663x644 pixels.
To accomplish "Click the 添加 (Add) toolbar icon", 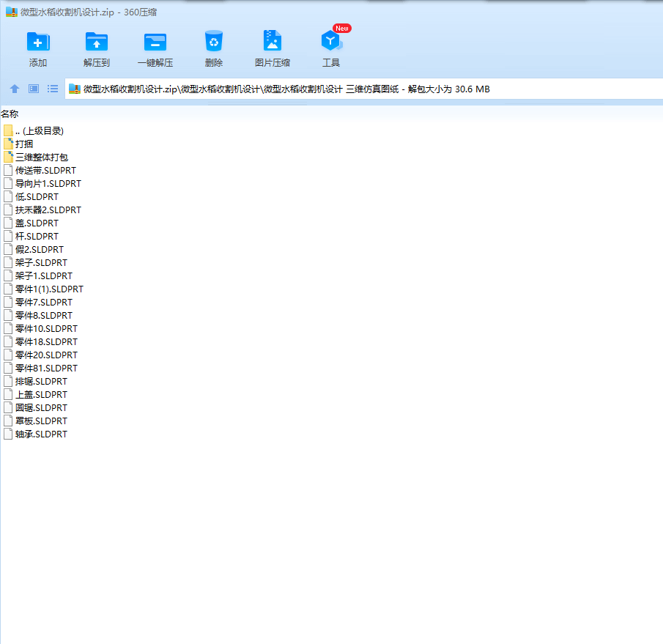I will [38, 42].
